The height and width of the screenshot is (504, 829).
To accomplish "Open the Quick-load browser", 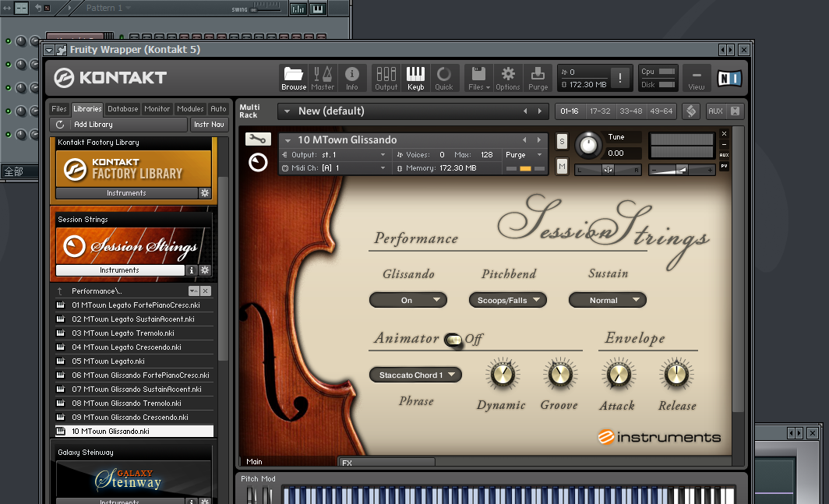I will [x=444, y=78].
